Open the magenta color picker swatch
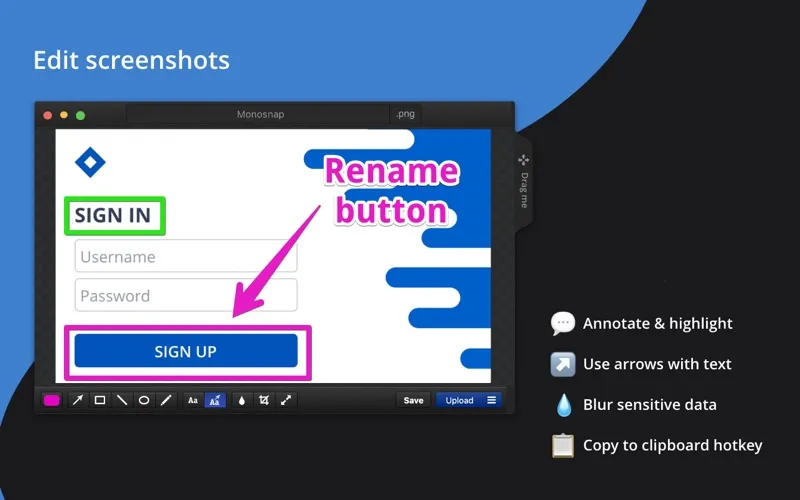The image size is (800, 500). [52, 401]
